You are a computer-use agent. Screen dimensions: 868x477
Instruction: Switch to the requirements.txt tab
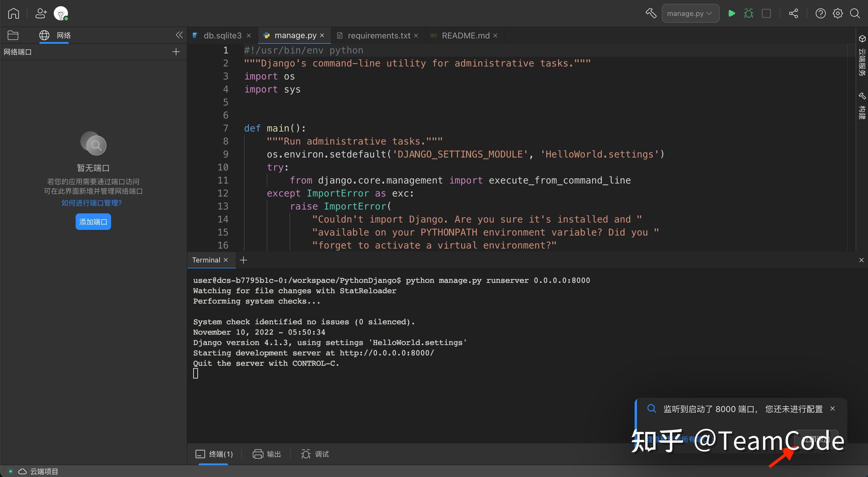point(379,35)
